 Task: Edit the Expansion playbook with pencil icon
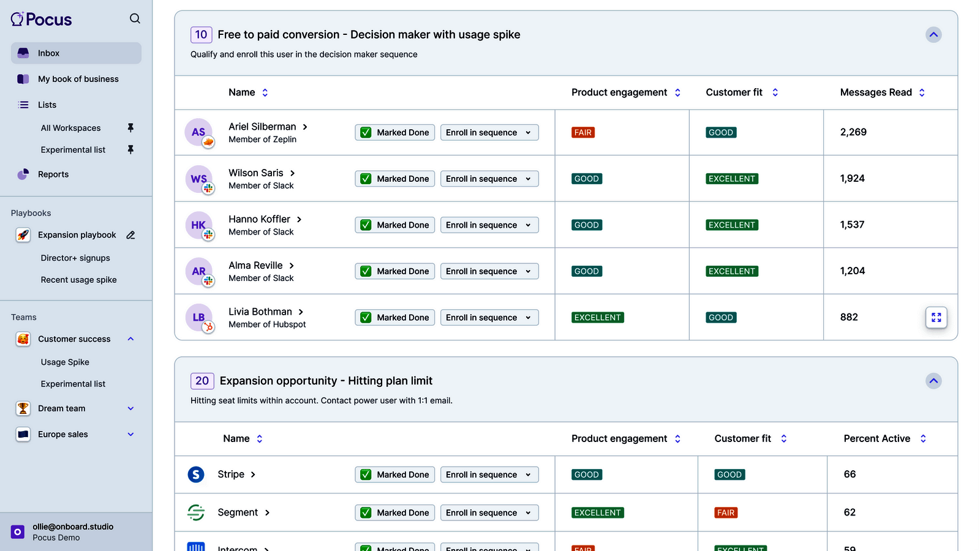pyautogui.click(x=130, y=235)
